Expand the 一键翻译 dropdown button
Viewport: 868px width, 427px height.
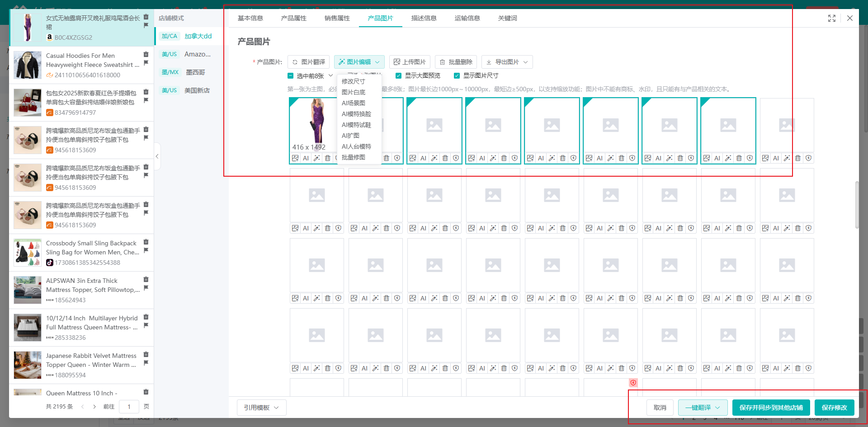[x=702, y=408]
